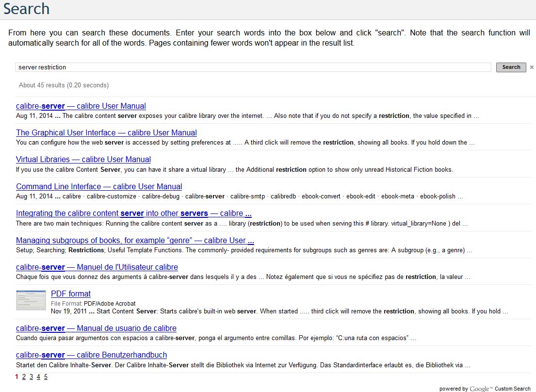Open 'calibre-server — Manuel de l'Utilisateur calibre' link
The height and width of the screenshot is (392, 536).
point(97,267)
